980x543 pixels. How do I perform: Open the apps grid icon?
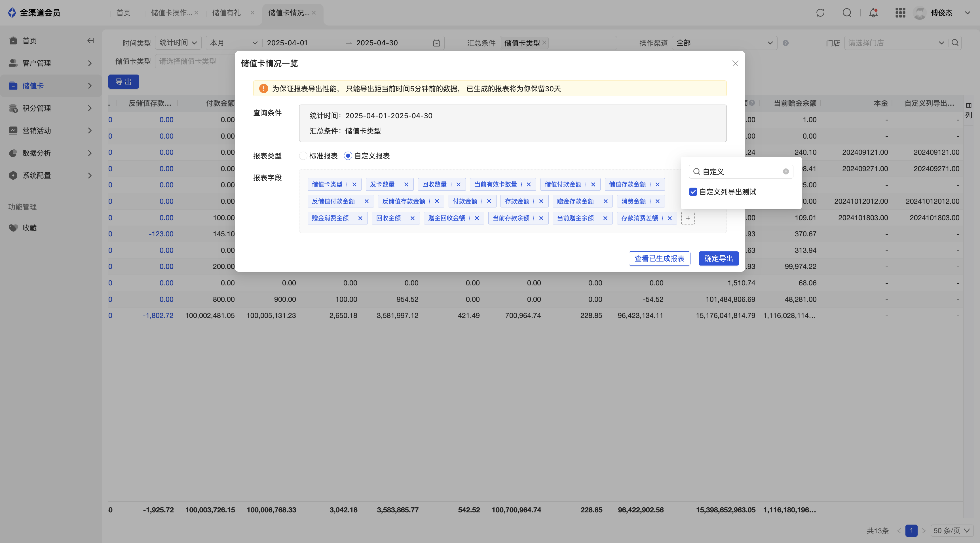(x=900, y=13)
